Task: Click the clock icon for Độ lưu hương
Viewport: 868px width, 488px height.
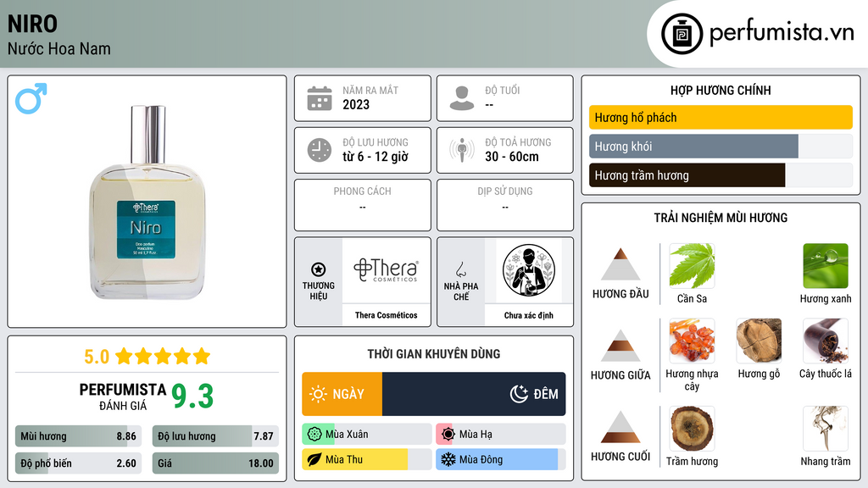Action: point(320,150)
